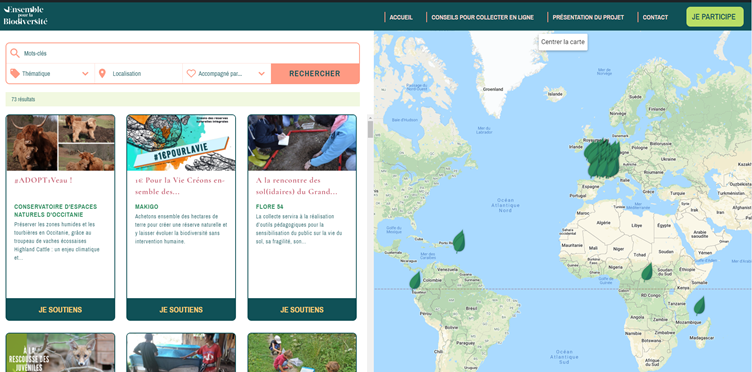Open the #1€POURLAVIE project thumbnail

(x=181, y=142)
